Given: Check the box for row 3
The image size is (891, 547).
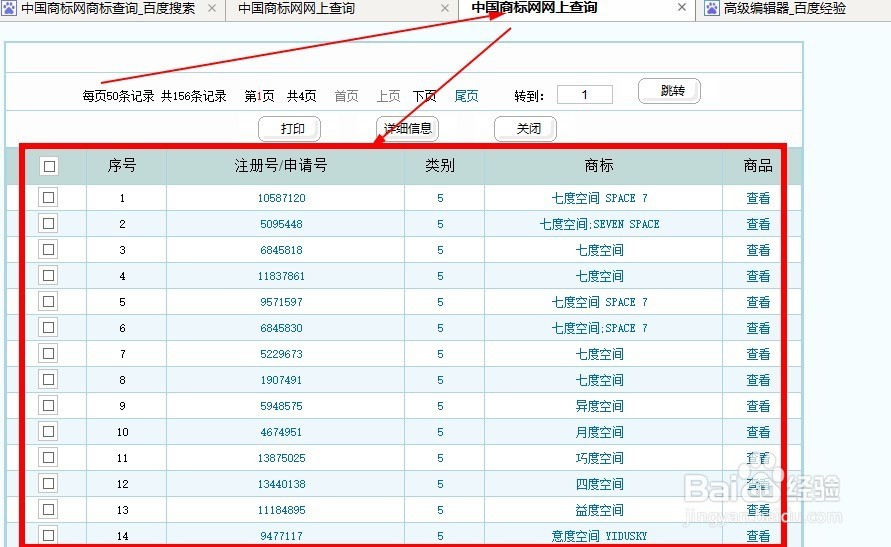Looking at the screenshot, I should pyautogui.click(x=48, y=249).
